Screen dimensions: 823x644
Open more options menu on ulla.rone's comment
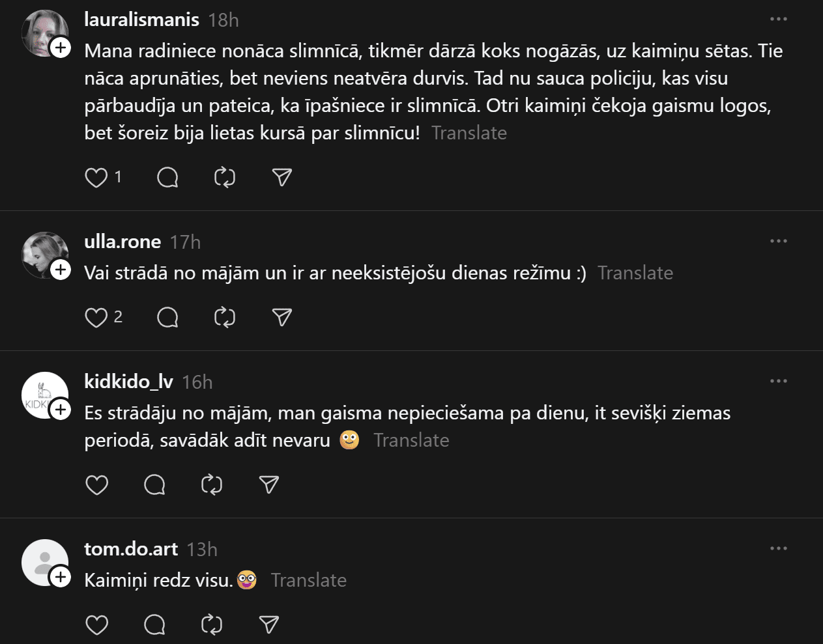click(779, 241)
